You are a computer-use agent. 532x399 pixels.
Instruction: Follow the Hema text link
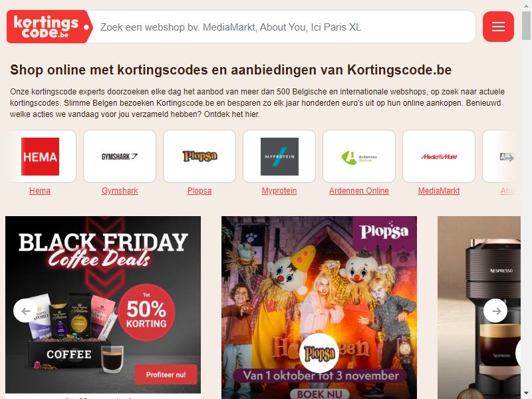coord(40,191)
